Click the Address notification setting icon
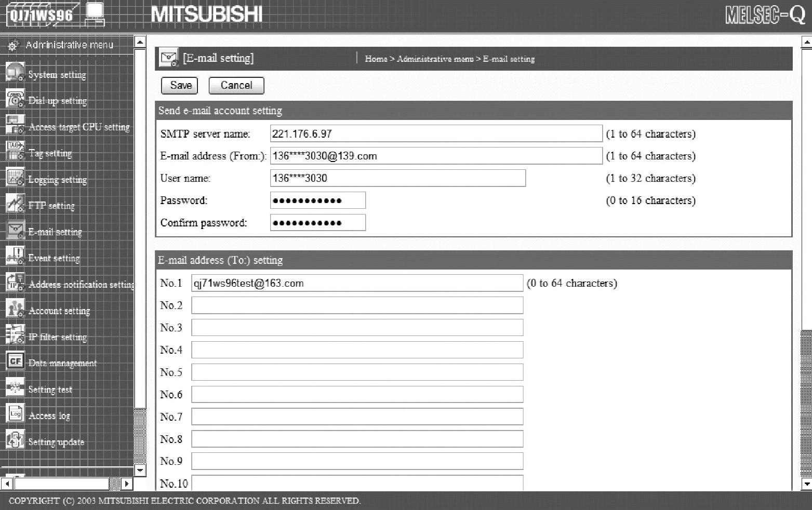The width and height of the screenshot is (812, 510). [15, 283]
